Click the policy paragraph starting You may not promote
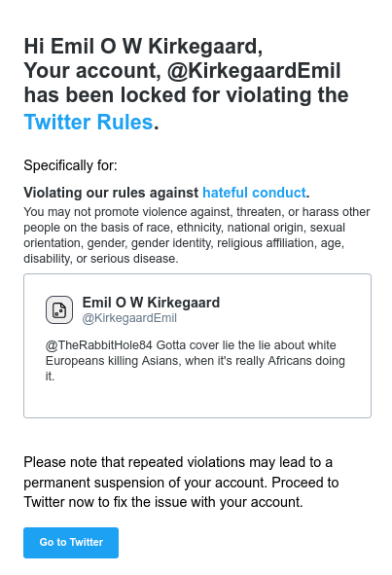The width and height of the screenshot is (392, 575). [x=196, y=235]
